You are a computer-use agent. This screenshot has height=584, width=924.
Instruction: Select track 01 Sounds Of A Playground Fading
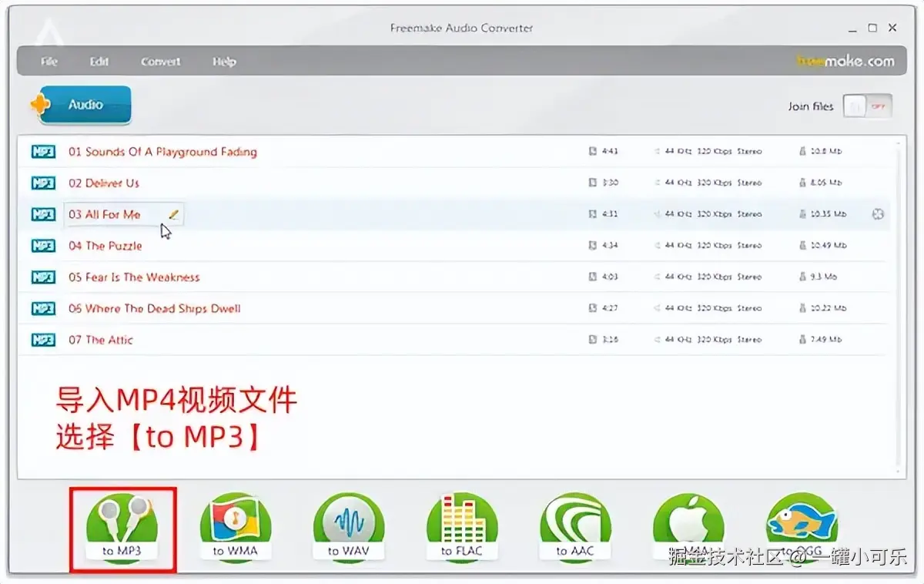(162, 152)
